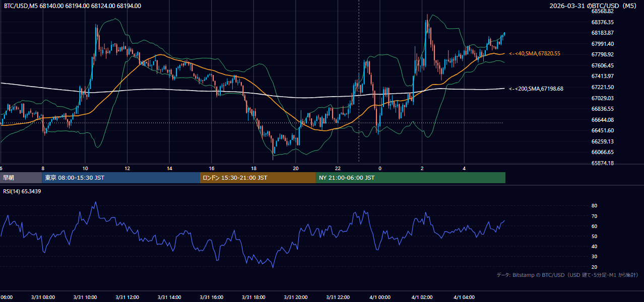The height and width of the screenshot is (302, 644).
Task: Click the 3/31 12:00 date label
Action: tap(127, 297)
